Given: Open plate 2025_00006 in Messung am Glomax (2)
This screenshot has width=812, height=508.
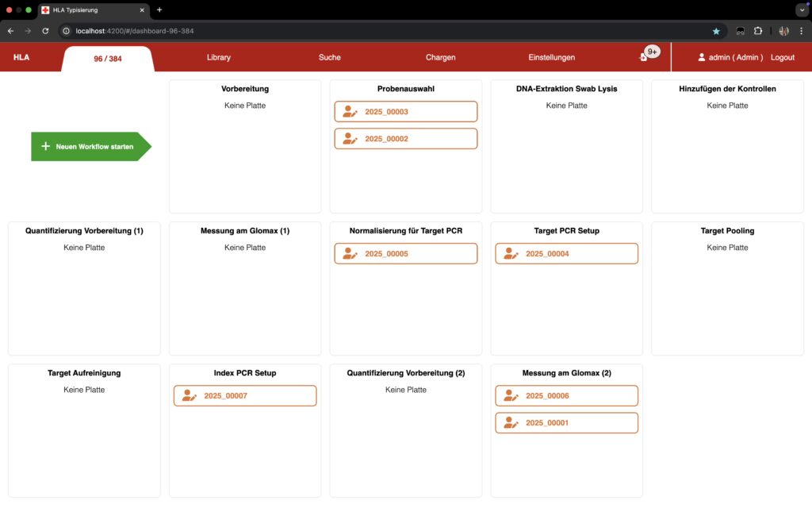Looking at the screenshot, I should [566, 395].
